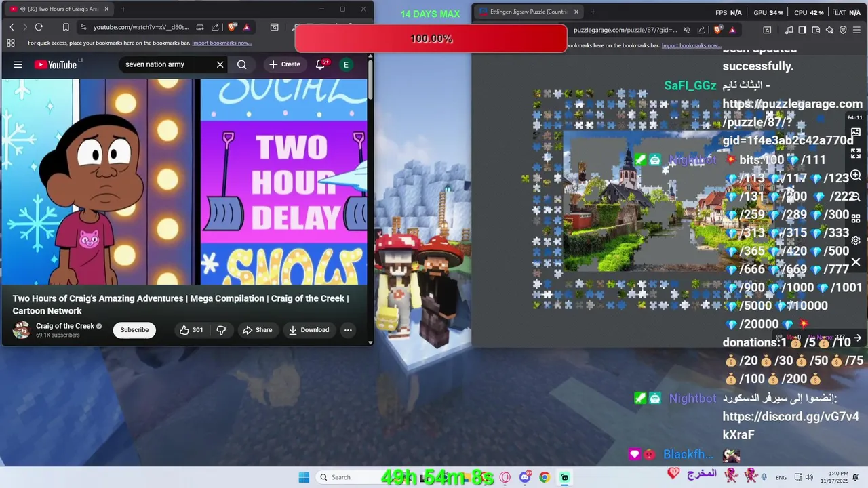Share the Craig of the Creek video
This screenshot has height=488, width=868.
click(257, 330)
